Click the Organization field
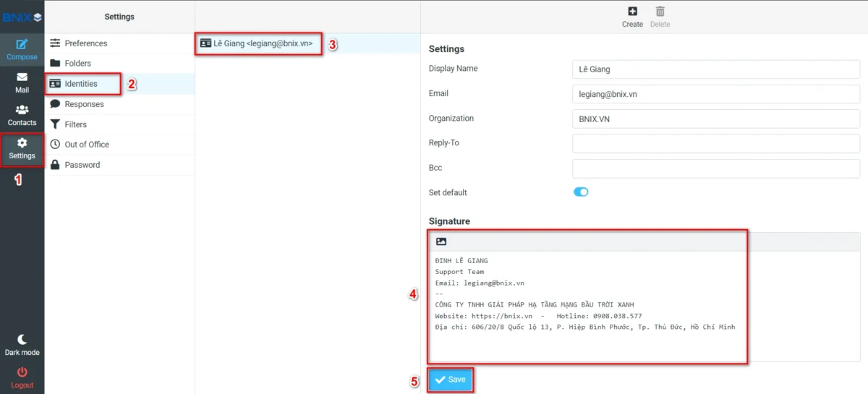This screenshot has height=394, width=868. click(x=716, y=119)
